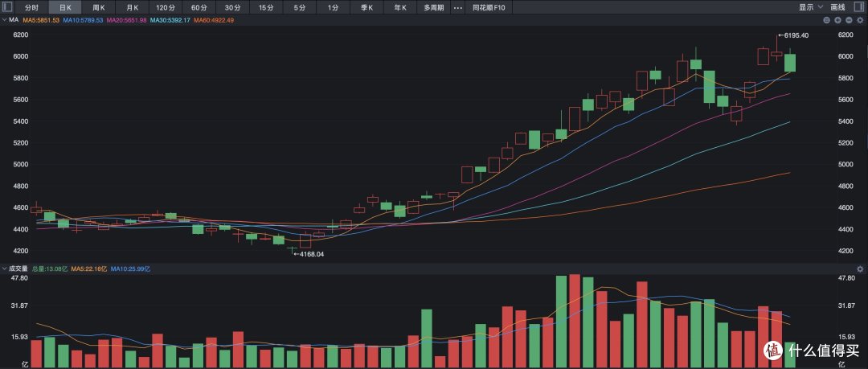This screenshot has height=369, width=868.
Task: Select the 30分 period tab
Action: pos(232,7)
